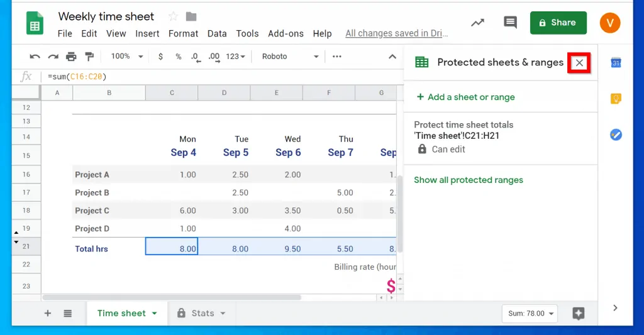Screen dimensions: 644x335
Task: Open Google Keep in side panel
Action: tap(616, 99)
